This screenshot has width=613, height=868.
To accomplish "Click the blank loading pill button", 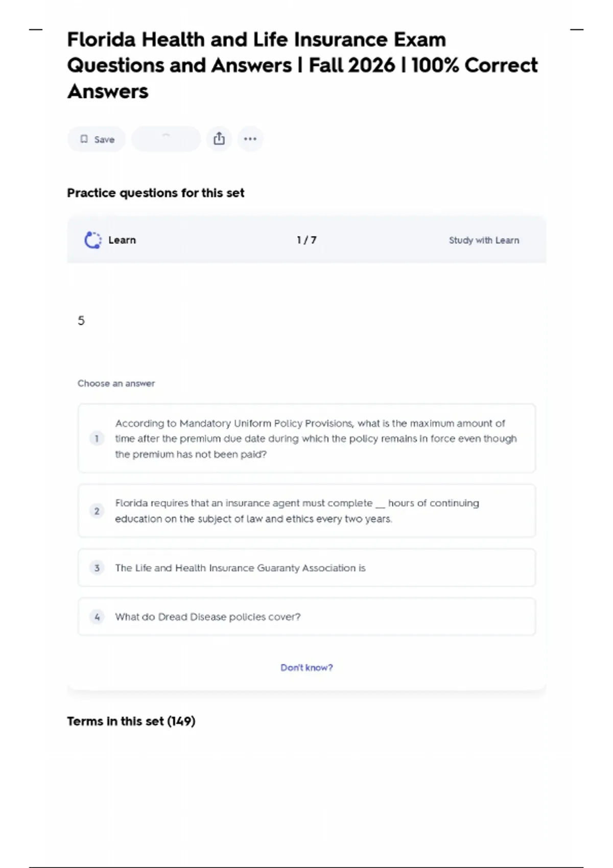I will coord(166,139).
